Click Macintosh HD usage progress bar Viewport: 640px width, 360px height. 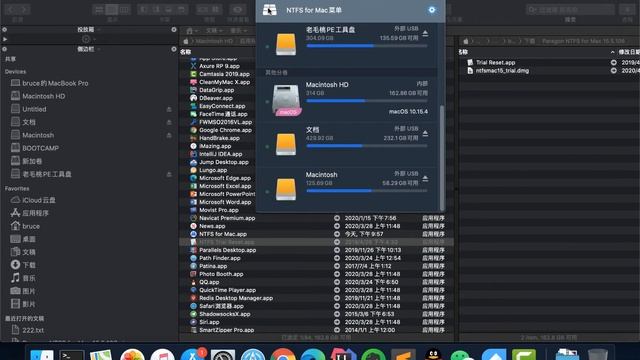367,100
